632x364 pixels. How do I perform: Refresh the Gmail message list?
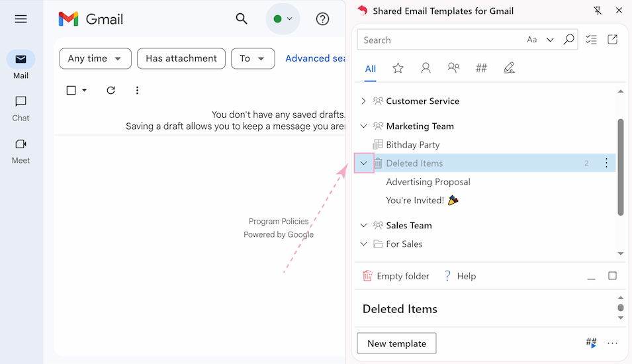tap(111, 90)
